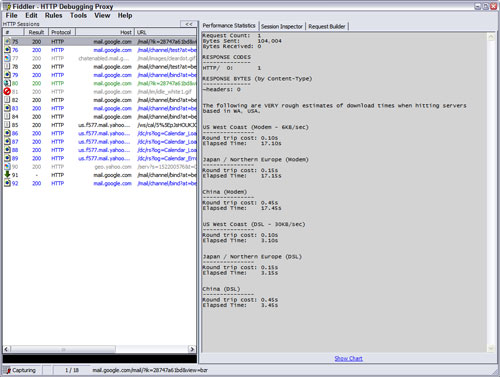Viewport: 500px width, 377px height.
Task: Click session 76 icon
Action: pos(7,50)
